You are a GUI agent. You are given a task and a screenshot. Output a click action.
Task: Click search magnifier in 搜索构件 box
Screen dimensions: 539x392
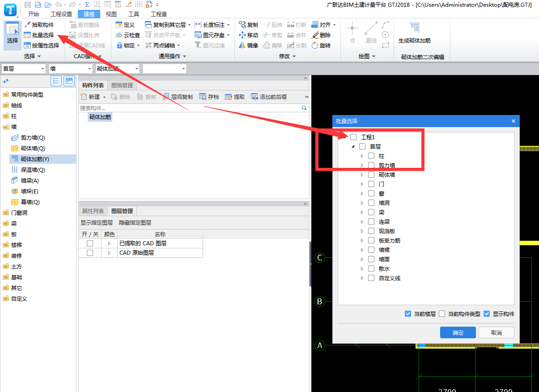pos(304,108)
